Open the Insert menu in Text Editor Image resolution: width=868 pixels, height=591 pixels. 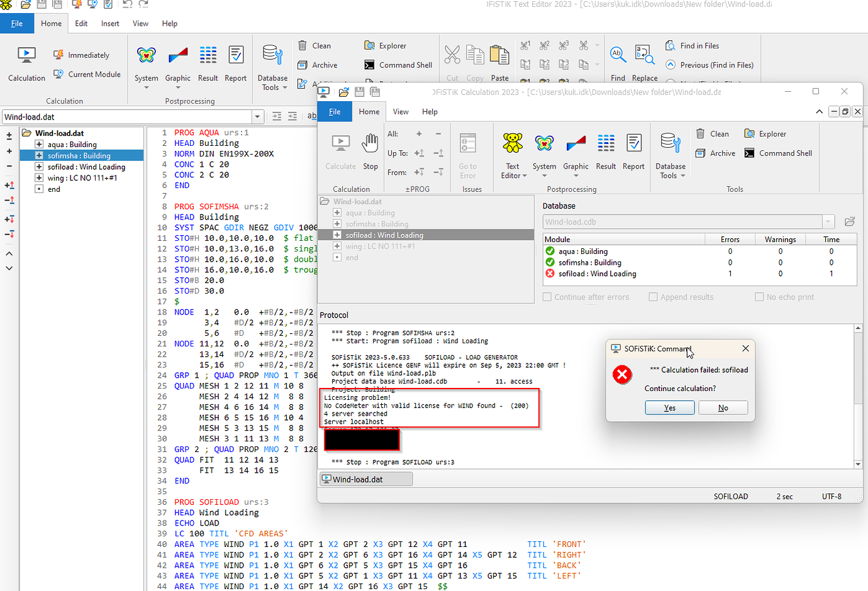tap(110, 24)
